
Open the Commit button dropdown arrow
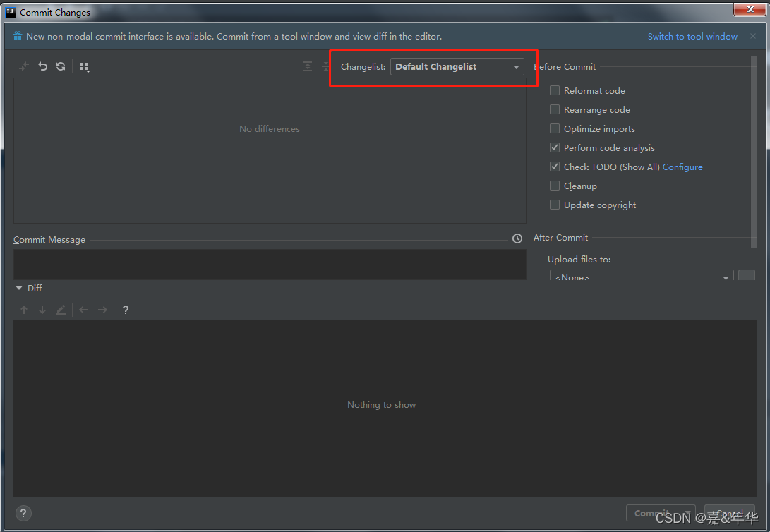pos(688,513)
